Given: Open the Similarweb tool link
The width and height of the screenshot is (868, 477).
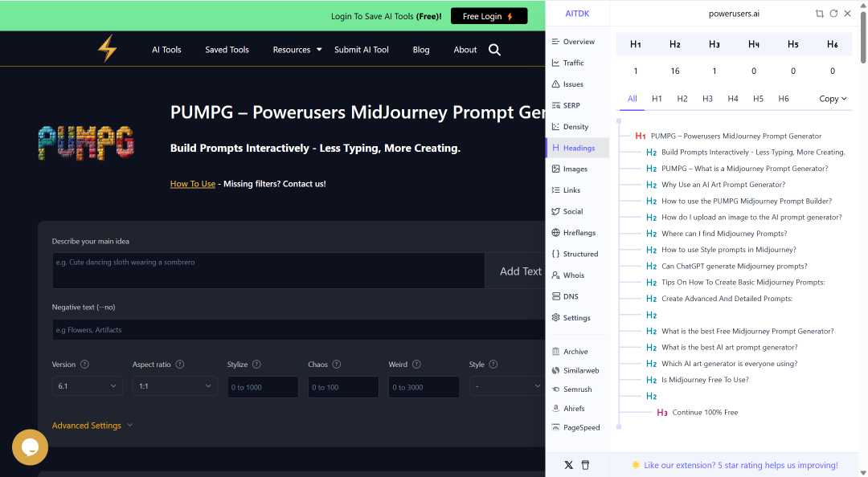Looking at the screenshot, I should click(x=575, y=371).
